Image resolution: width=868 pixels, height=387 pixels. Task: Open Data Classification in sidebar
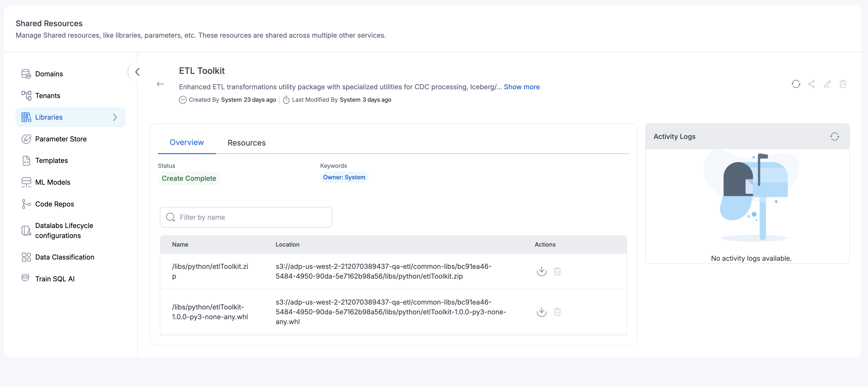point(65,257)
